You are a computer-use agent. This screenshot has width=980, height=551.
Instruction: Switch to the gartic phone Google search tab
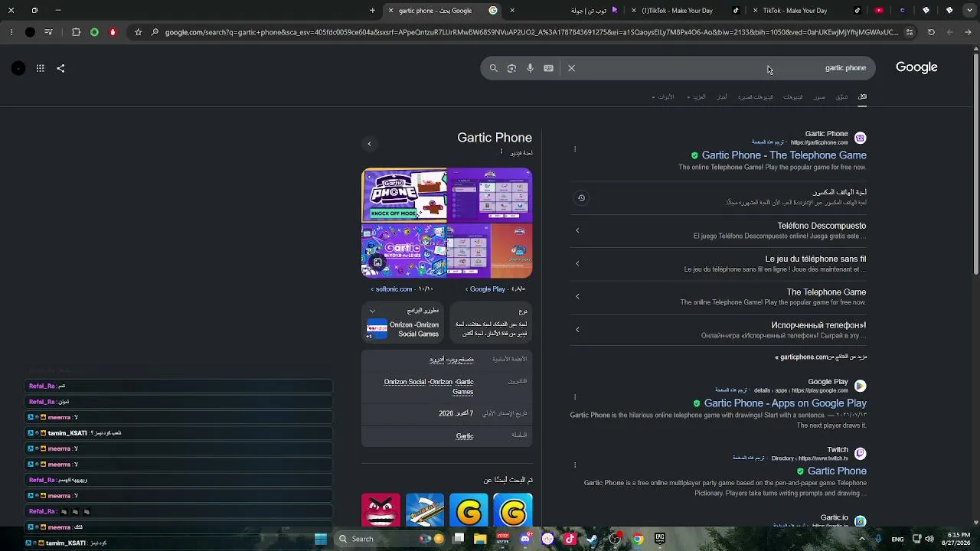click(444, 11)
